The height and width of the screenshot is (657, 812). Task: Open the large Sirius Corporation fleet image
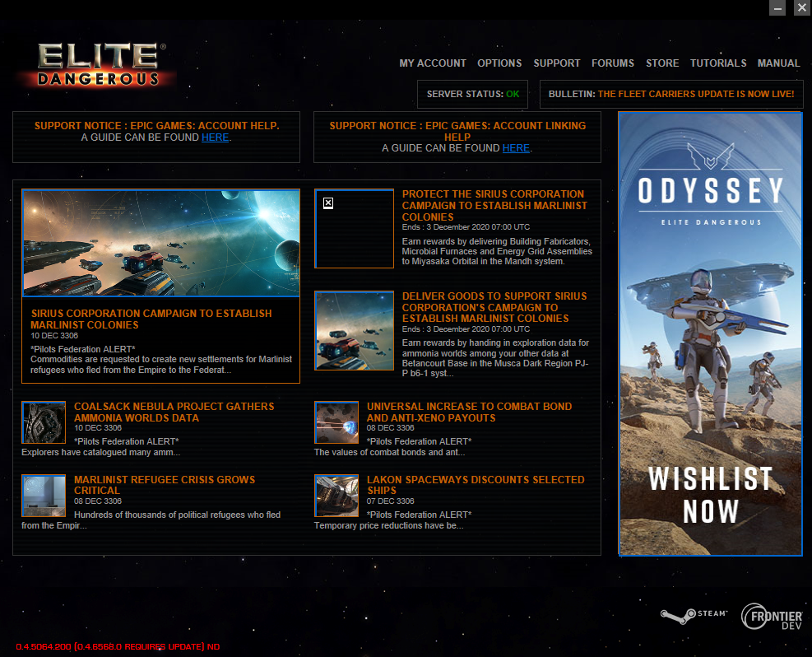pos(160,243)
